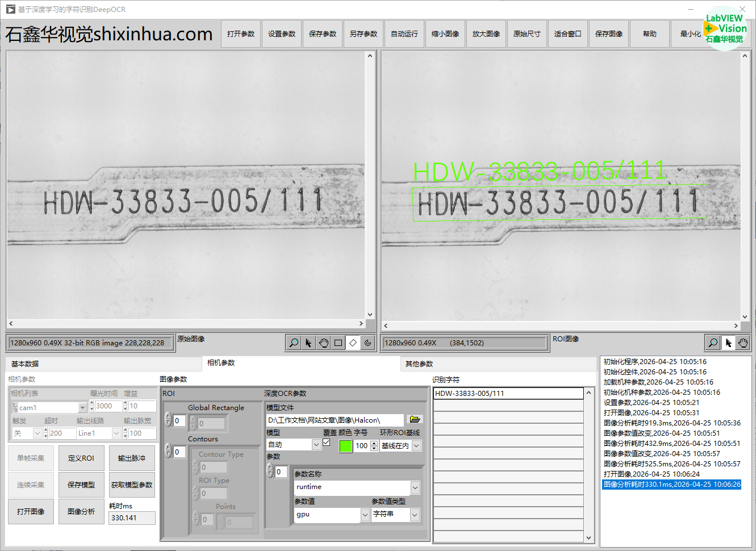
Task: Open the 其他参数 tab
Action: pyautogui.click(x=419, y=364)
